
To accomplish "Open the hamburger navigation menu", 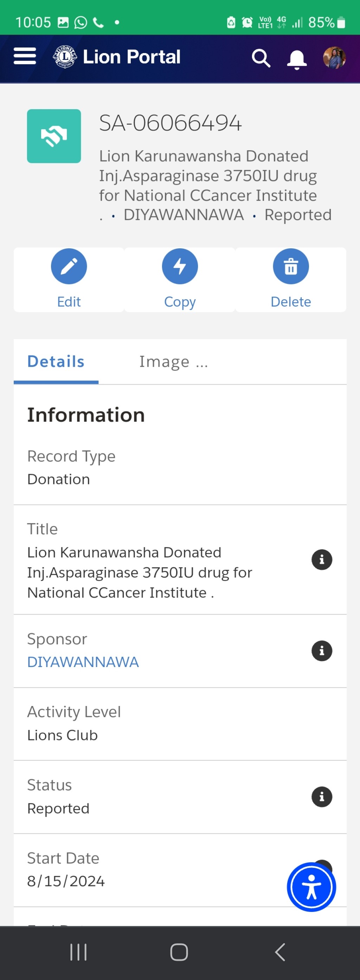I will tap(25, 56).
